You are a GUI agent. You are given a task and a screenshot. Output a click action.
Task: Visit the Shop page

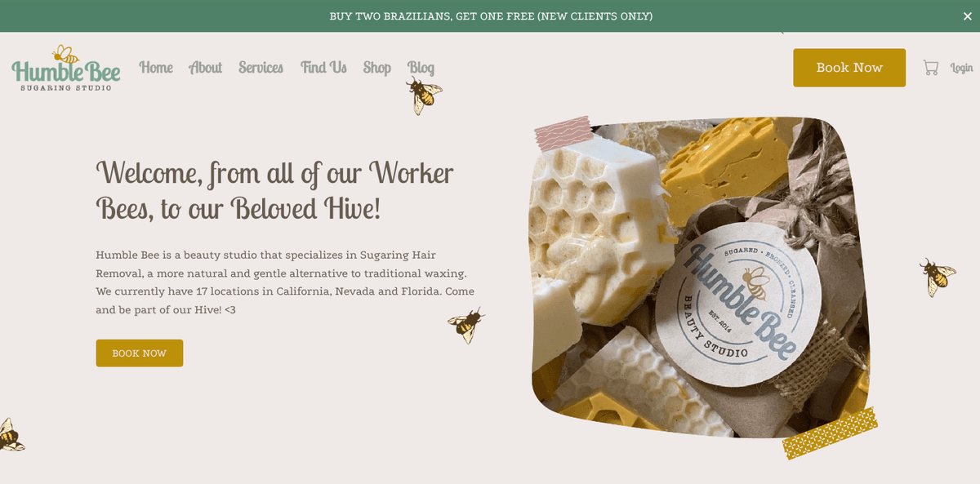[377, 68]
